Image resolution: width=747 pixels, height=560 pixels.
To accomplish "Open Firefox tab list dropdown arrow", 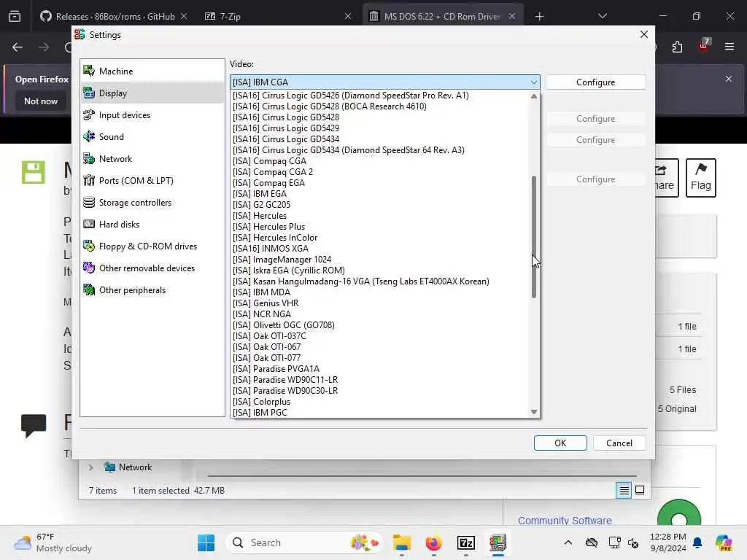I will tap(602, 16).
